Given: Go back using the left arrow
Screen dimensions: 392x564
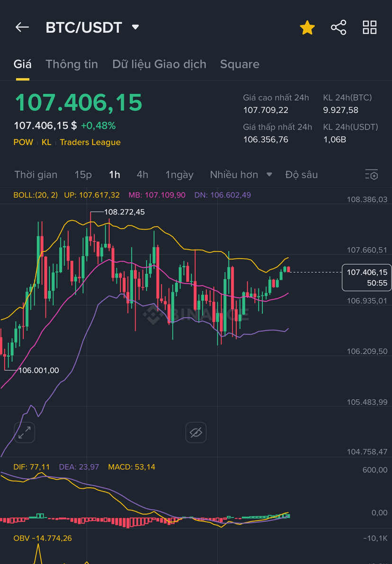Looking at the screenshot, I should pyautogui.click(x=22, y=27).
